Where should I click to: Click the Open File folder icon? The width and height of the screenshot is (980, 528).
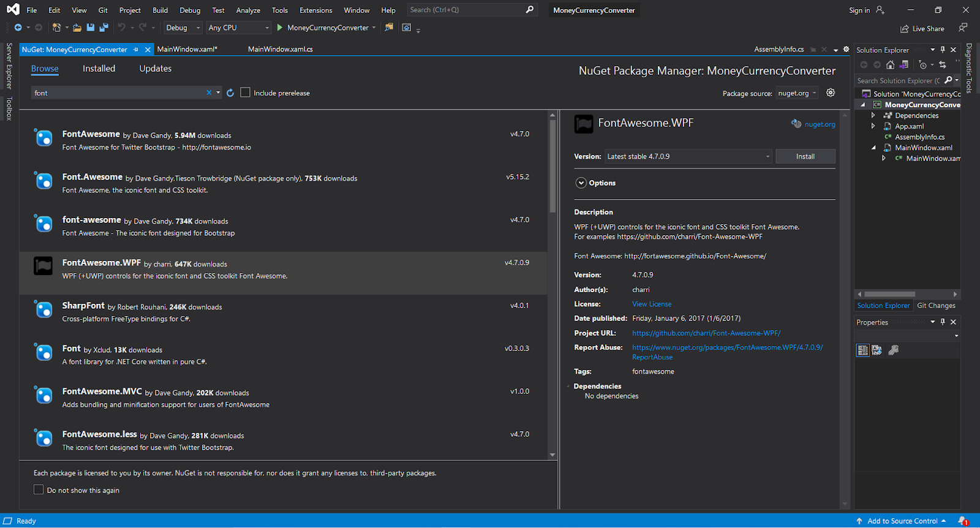tap(77, 28)
